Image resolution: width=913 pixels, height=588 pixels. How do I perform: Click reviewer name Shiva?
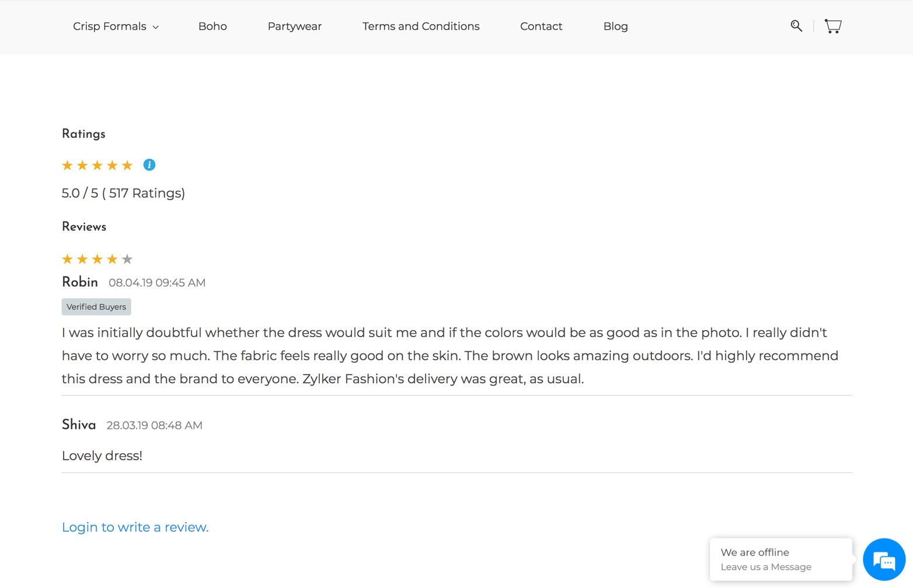(x=79, y=425)
